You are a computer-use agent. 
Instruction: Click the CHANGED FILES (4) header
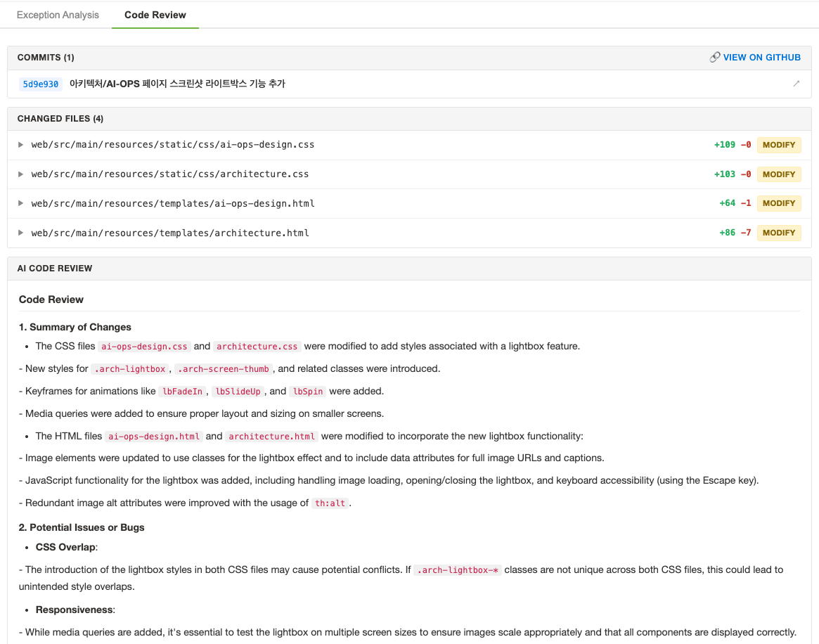[60, 119]
